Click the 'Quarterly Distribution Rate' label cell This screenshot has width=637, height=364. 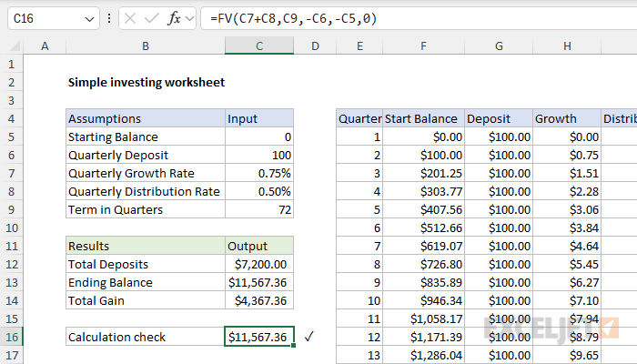pos(146,191)
